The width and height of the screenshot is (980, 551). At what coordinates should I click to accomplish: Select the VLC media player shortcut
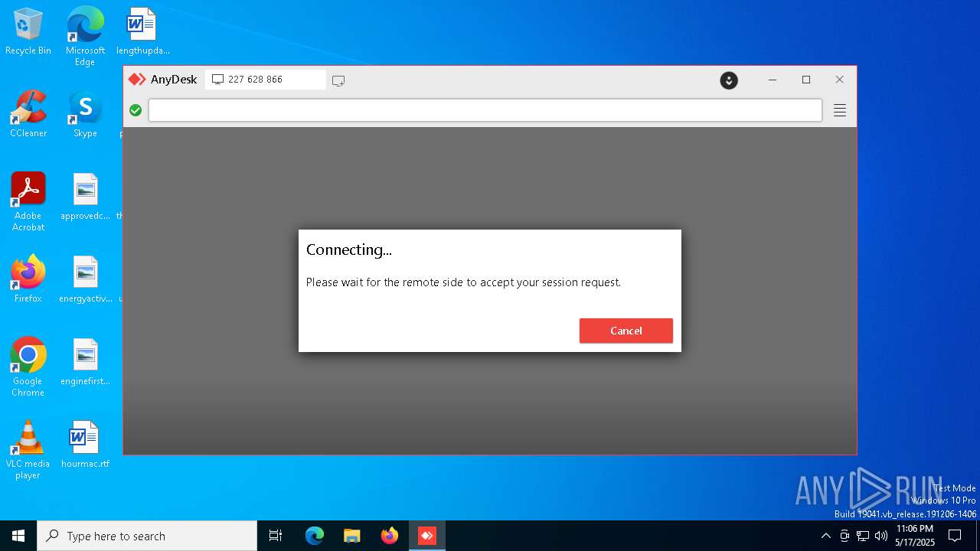point(28,450)
